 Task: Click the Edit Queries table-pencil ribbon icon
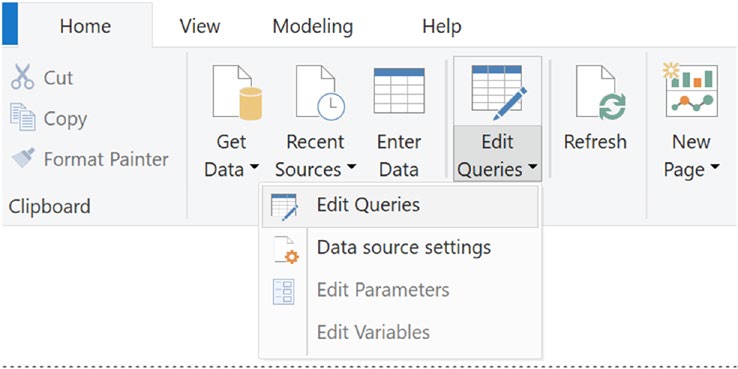(x=499, y=92)
